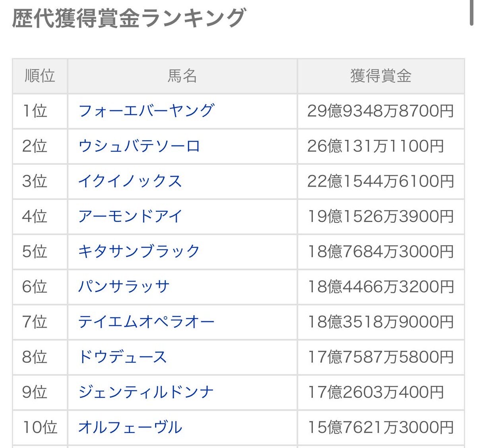Select the アーモンドアイ link
Image resolution: width=477 pixels, height=448 pixels.
click(130, 216)
